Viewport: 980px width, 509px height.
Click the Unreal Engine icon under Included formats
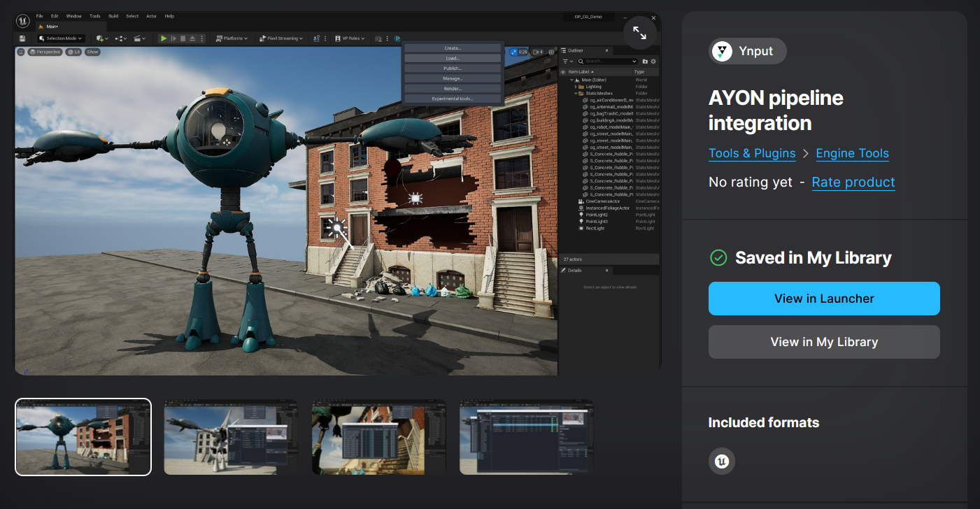[722, 461]
